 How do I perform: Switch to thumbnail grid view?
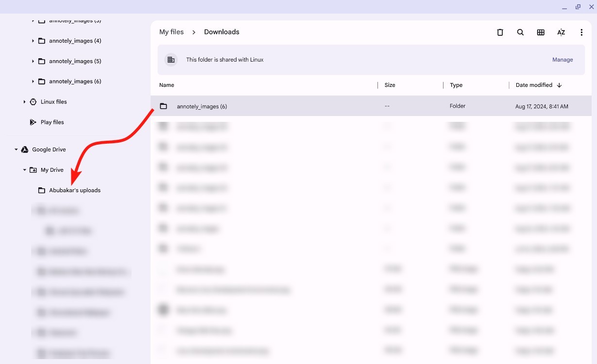[x=541, y=33]
